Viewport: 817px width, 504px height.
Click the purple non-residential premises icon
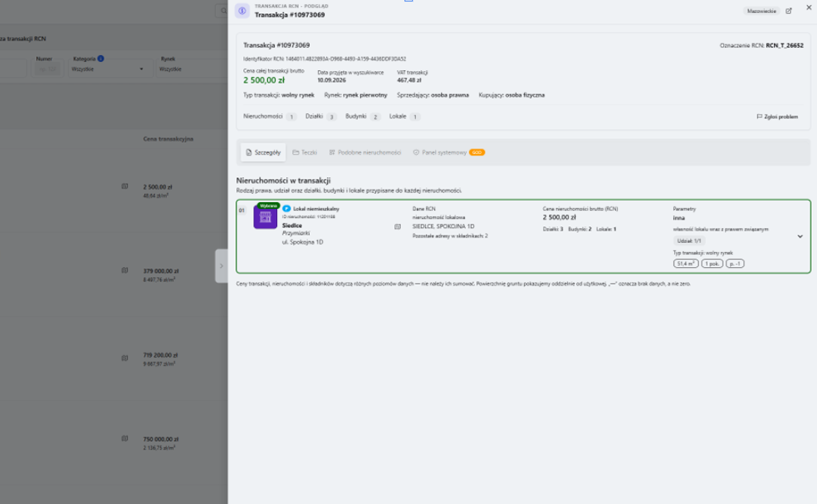coord(265,217)
